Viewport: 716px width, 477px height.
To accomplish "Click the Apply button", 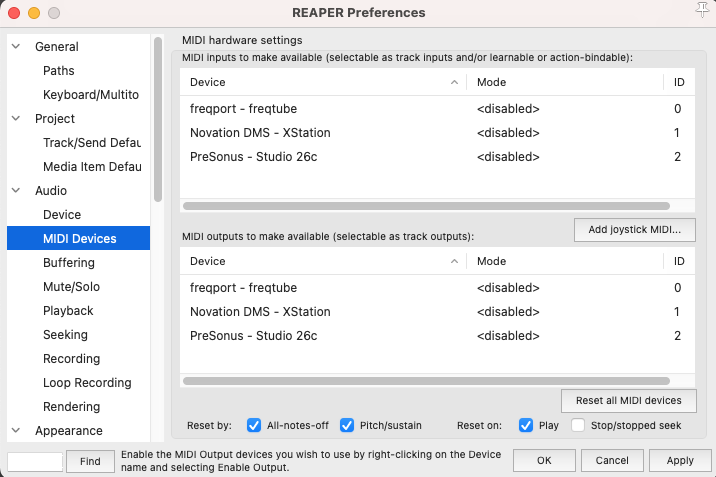I will pyautogui.click(x=680, y=461).
